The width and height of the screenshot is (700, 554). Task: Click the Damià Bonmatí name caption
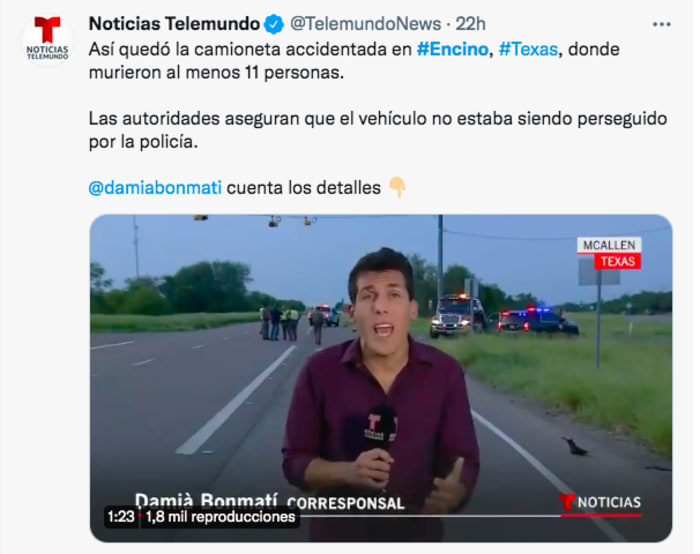(206, 500)
